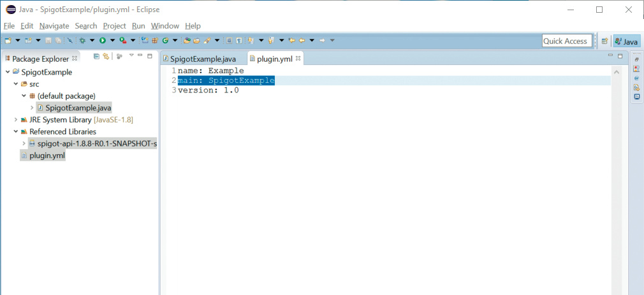Click the Open Perspective icon

(604, 41)
